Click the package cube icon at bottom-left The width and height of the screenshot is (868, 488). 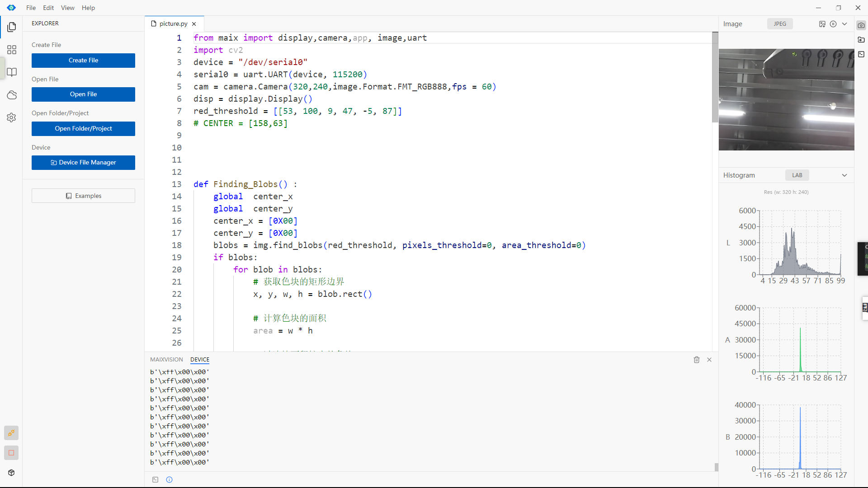[11, 473]
